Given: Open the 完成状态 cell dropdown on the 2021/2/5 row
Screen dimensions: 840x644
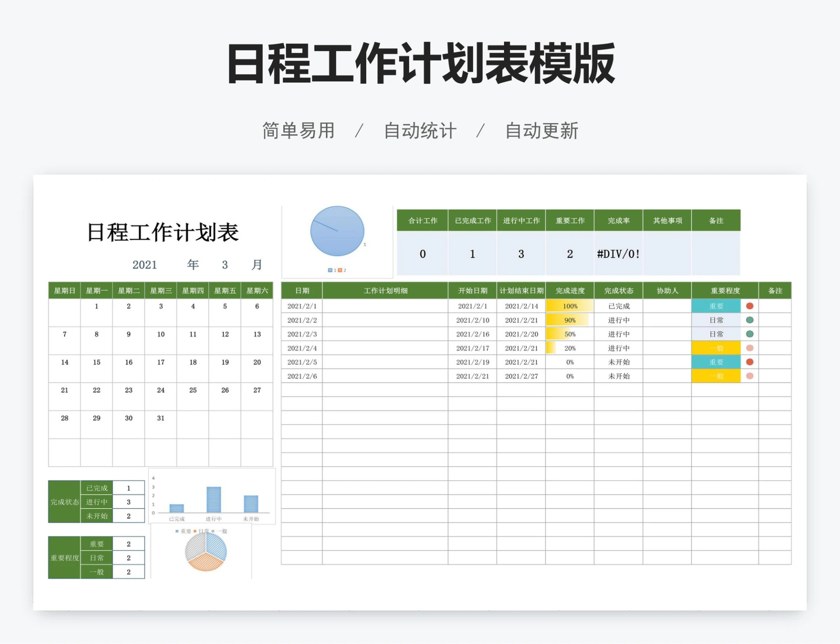Looking at the screenshot, I should pyautogui.click(x=618, y=362).
